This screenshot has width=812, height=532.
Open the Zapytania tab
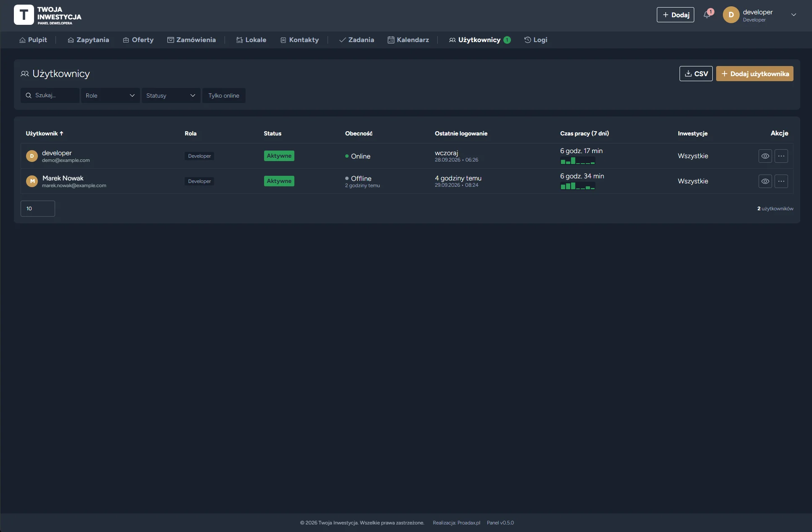(88, 40)
